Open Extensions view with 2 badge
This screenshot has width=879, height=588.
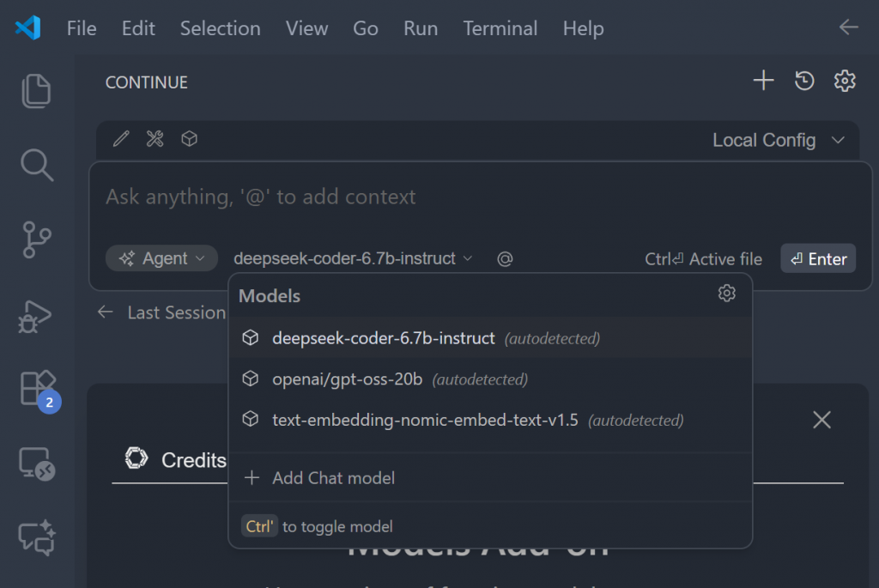(37, 389)
